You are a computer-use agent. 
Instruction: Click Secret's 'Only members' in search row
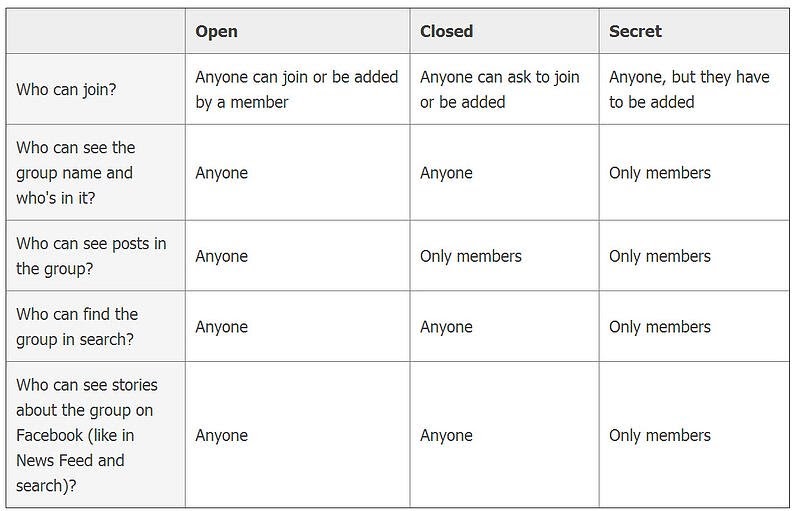coord(659,327)
